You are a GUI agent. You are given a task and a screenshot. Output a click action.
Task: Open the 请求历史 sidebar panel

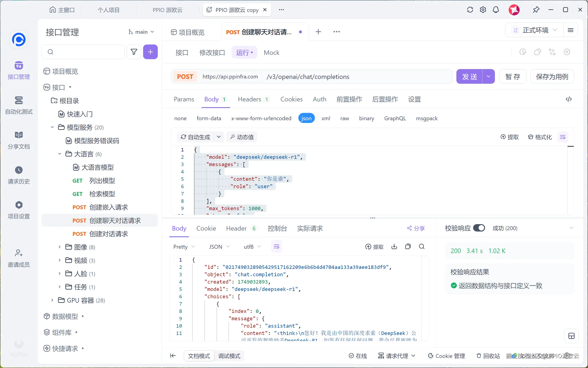click(x=19, y=175)
